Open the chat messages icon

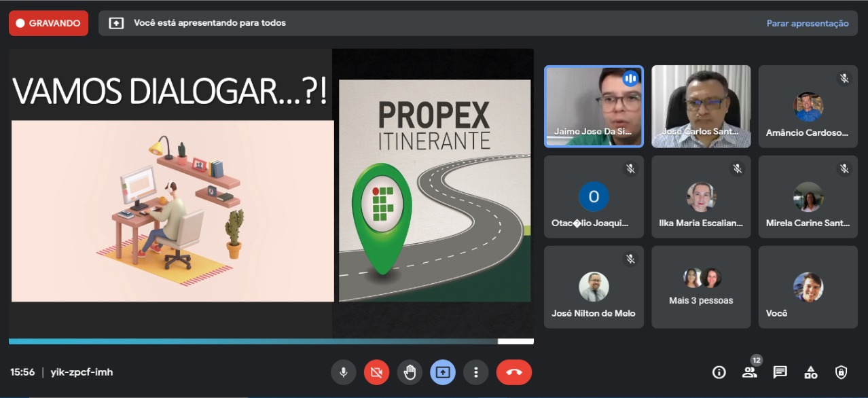coord(780,372)
